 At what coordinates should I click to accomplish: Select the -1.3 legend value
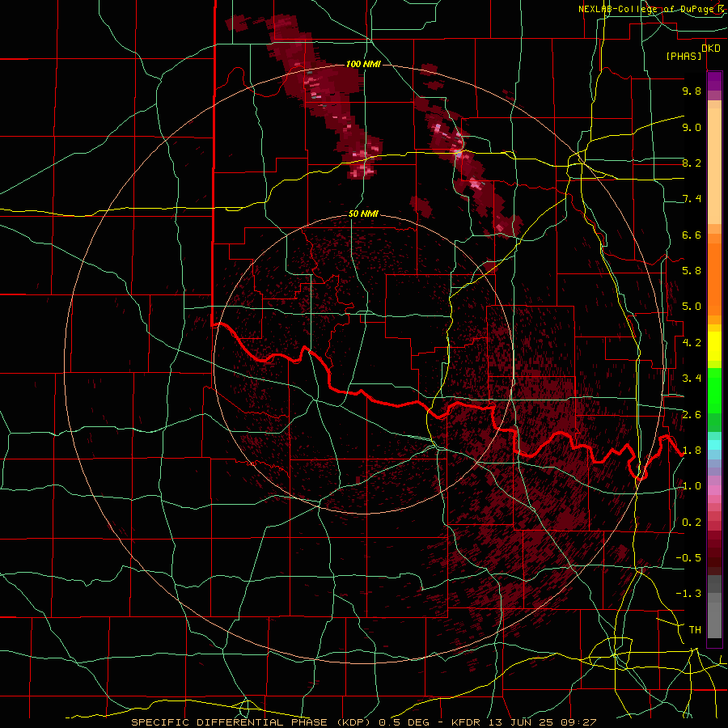(688, 594)
